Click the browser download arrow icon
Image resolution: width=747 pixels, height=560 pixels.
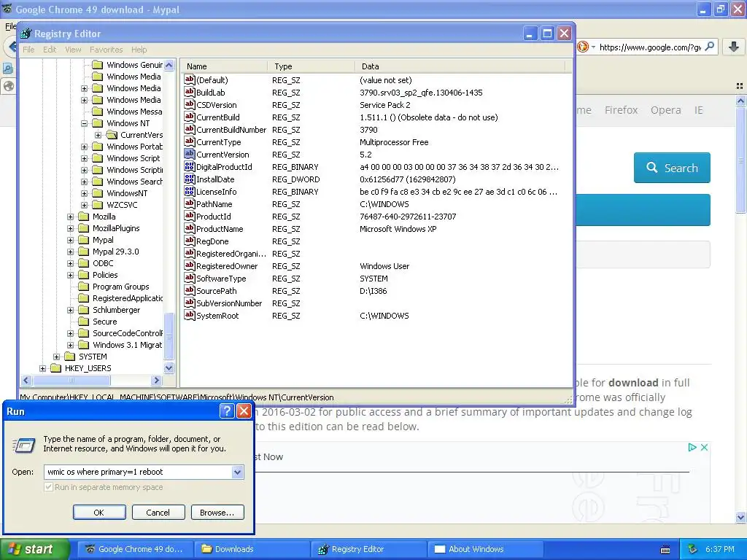tap(734, 47)
